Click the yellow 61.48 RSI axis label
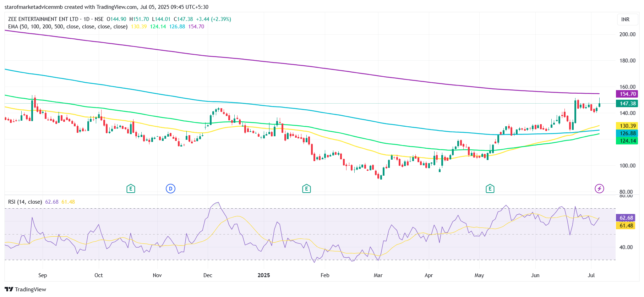 tap(626, 226)
